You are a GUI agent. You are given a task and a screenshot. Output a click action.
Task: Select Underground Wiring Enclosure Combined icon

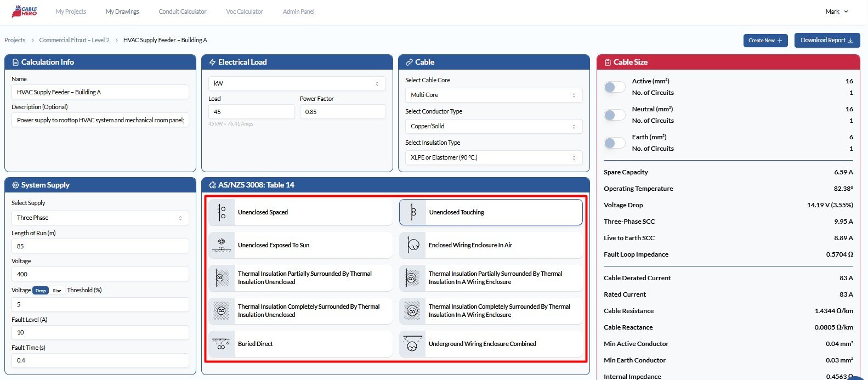point(413,344)
